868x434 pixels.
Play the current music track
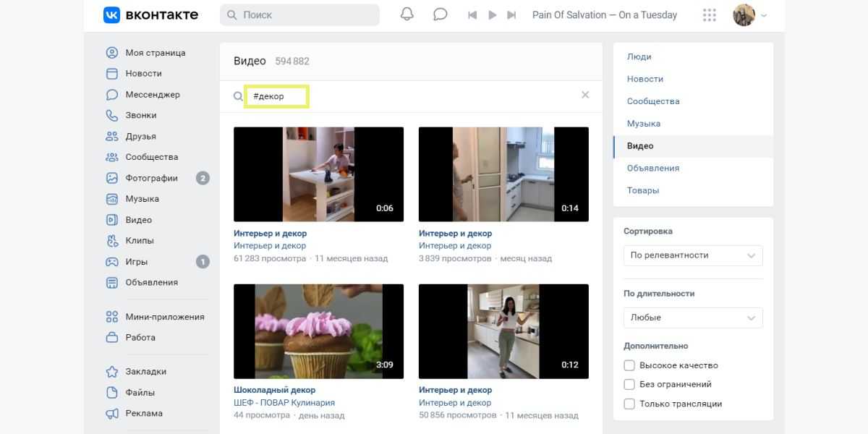[493, 15]
